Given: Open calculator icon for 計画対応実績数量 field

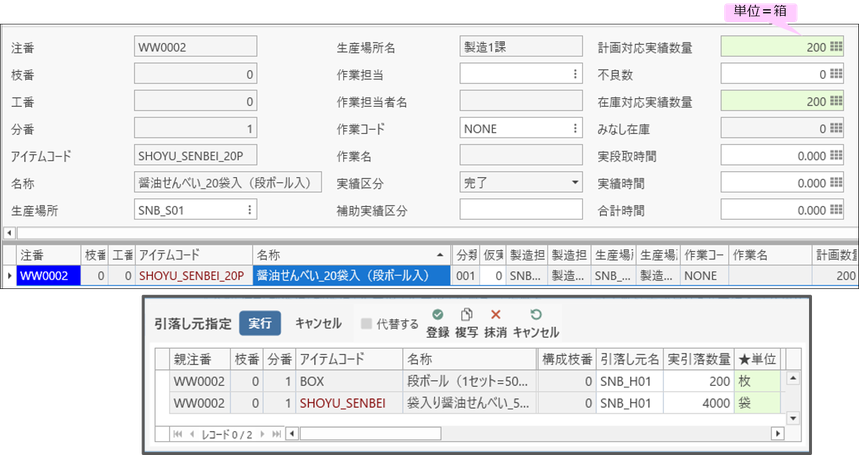Looking at the screenshot, I should click(836, 47).
